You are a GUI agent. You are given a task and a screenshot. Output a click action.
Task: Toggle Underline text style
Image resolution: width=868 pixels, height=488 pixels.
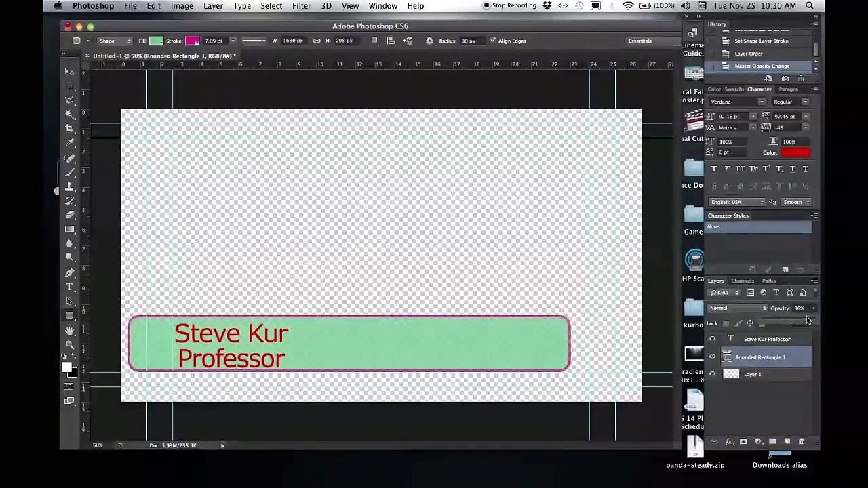pyautogui.click(x=792, y=169)
